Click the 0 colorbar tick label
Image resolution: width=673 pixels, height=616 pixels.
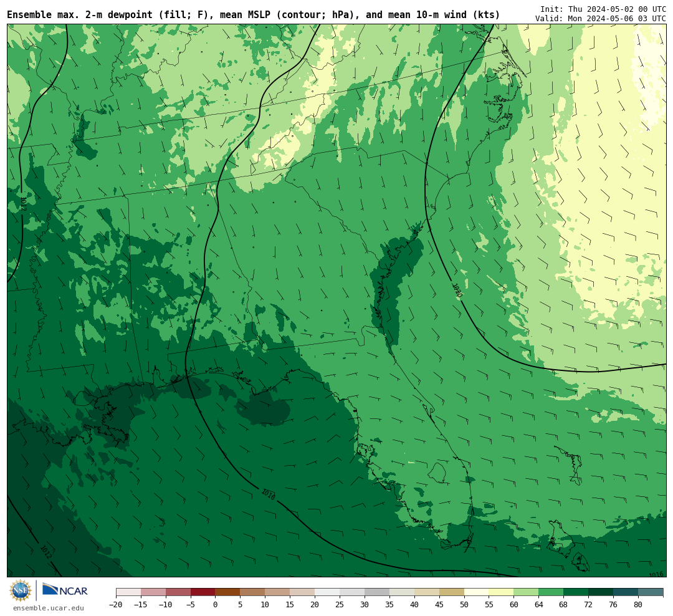(216, 605)
